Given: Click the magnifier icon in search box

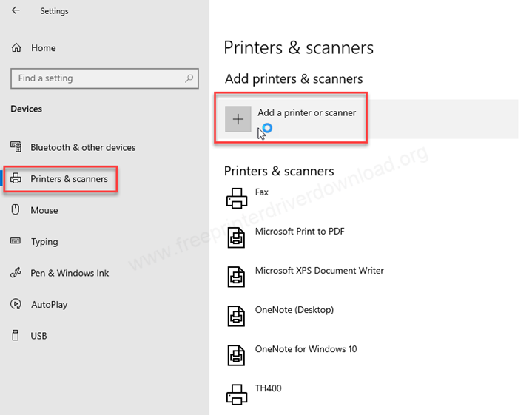Looking at the screenshot, I should coord(189,78).
